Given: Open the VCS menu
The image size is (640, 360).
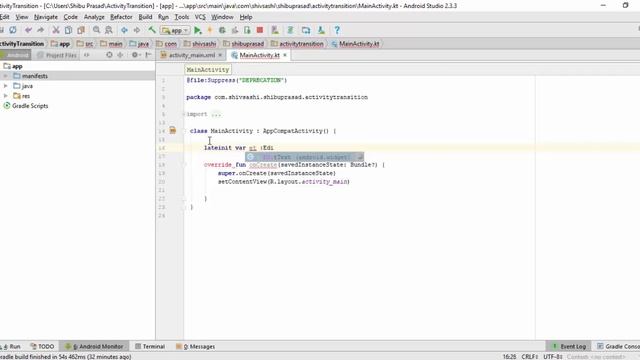Looking at the screenshot, I should click(200, 17).
